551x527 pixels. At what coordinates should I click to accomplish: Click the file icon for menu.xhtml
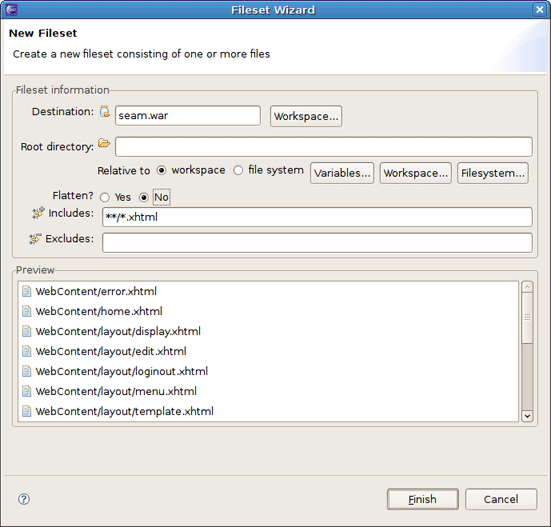[x=27, y=391]
